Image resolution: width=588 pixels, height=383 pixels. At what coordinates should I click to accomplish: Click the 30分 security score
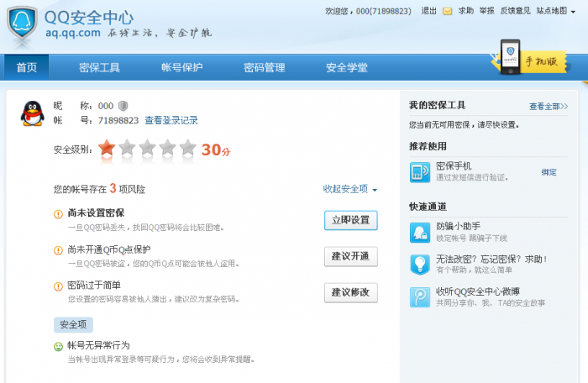pyautogui.click(x=216, y=150)
